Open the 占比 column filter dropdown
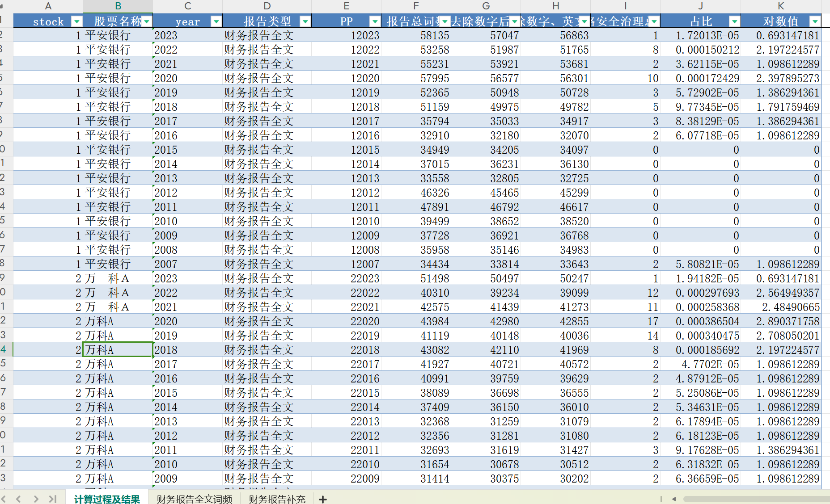This screenshot has height=504, width=830. point(735,21)
